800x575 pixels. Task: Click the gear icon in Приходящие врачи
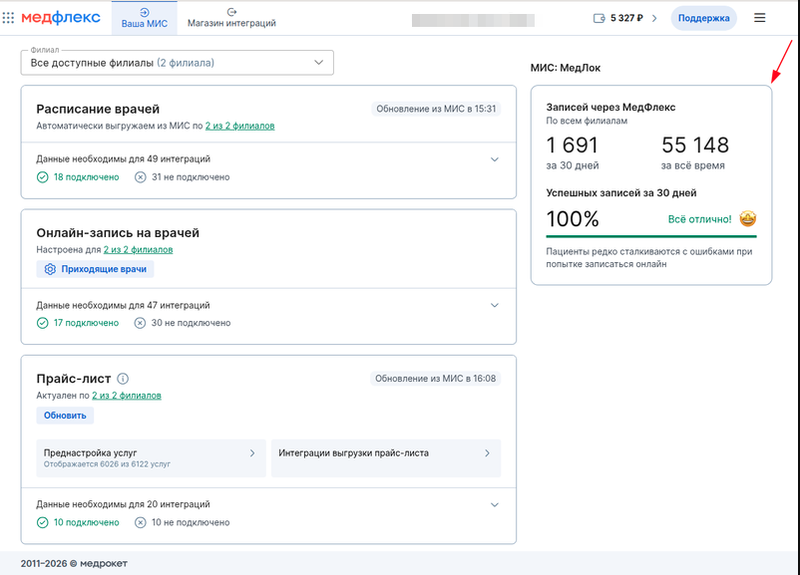point(50,269)
